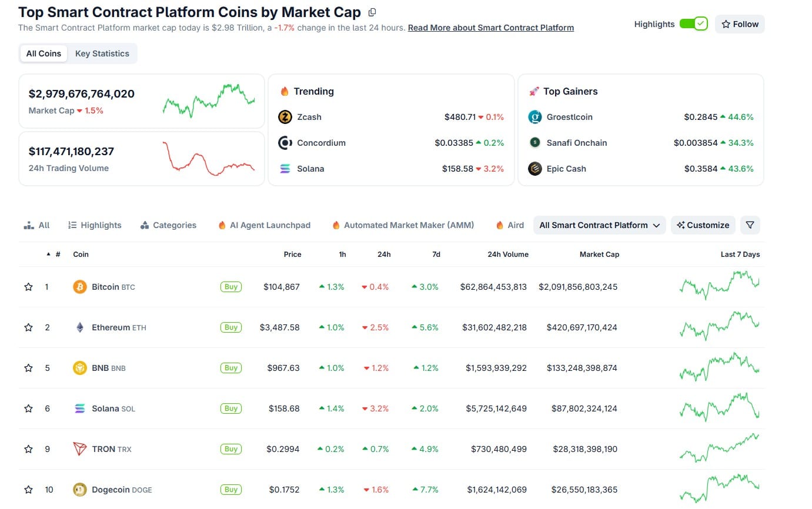Expand the Categories menu

[169, 225]
